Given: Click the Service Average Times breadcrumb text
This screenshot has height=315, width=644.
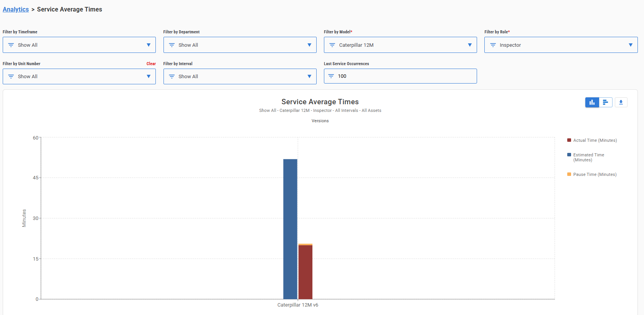Looking at the screenshot, I should point(69,9).
